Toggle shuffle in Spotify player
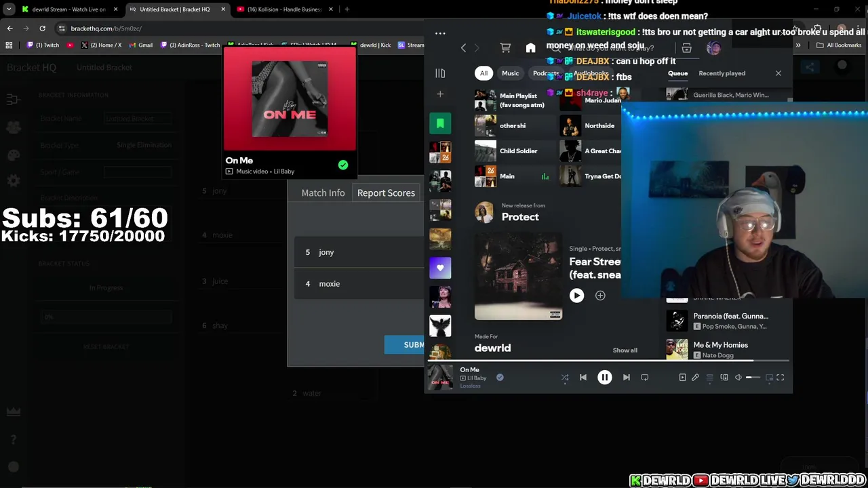The height and width of the screenshot is (488, 868). (x=564, y=378)
